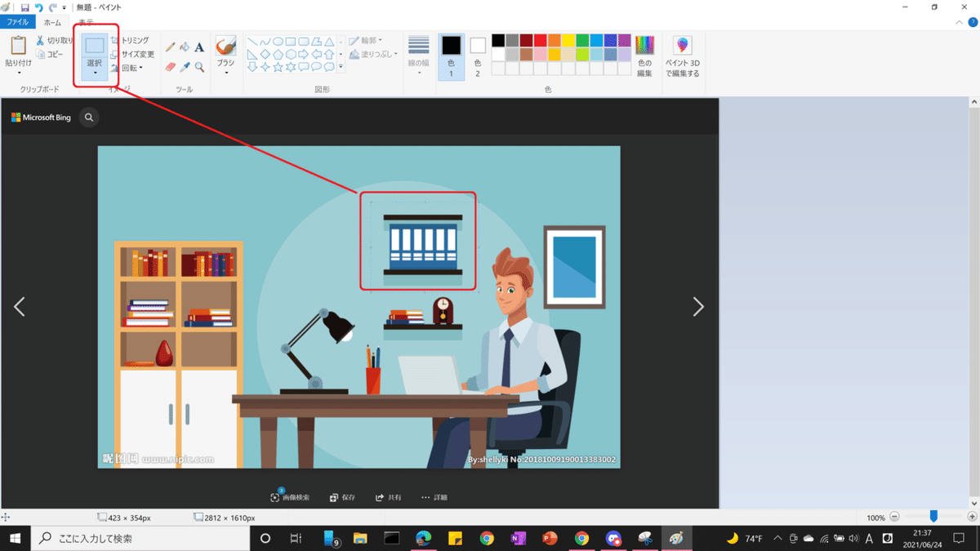Pick the Color picker eyedropper tool
This screenshot has height=551, width=980.
pyautogui.click(x=185, y=67)
